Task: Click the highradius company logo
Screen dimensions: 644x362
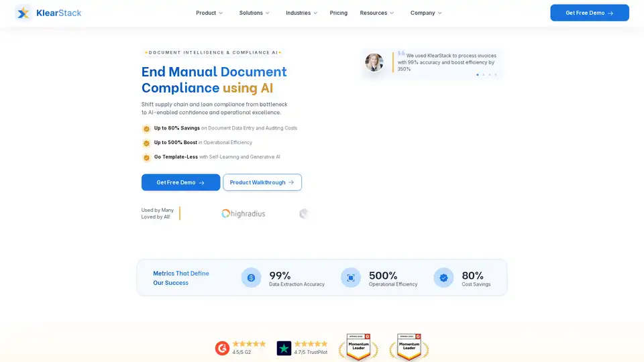Action: [x=243, y=214]
